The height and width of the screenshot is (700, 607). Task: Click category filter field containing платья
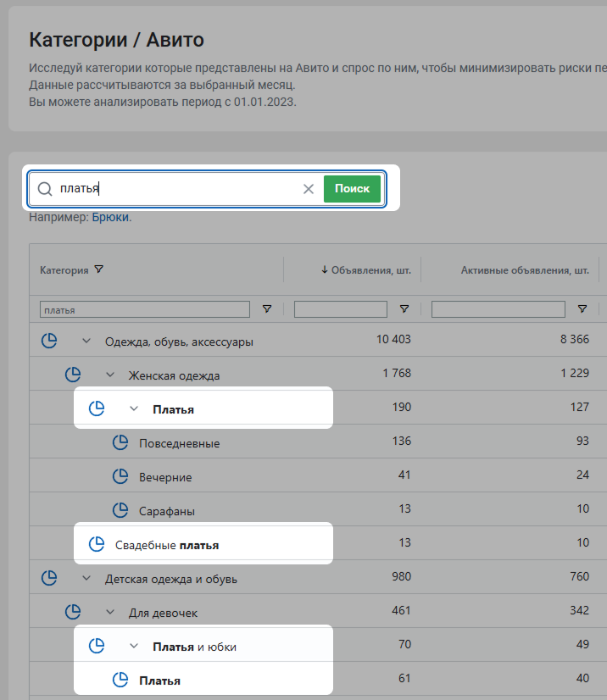point(145,309)
